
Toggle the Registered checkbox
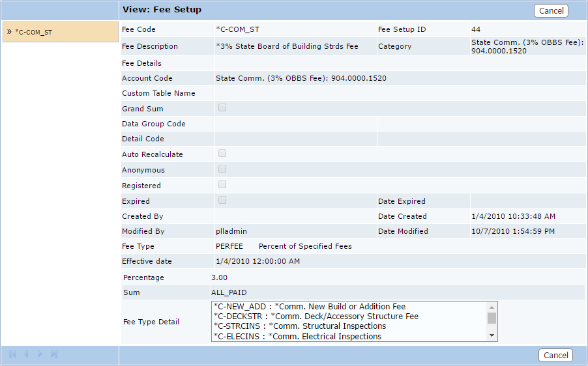[222, 185]
